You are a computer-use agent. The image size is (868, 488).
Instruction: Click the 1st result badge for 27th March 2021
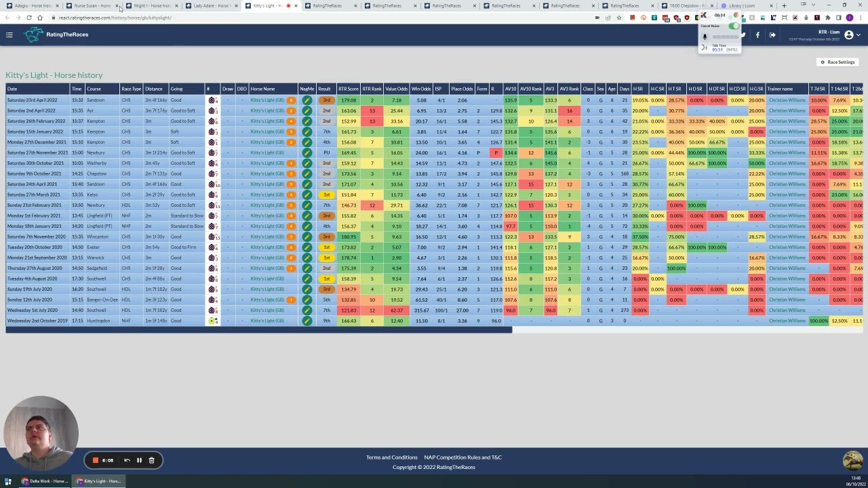point(326,195)
